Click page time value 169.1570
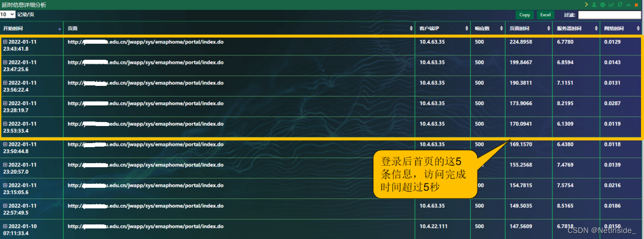 521,144
